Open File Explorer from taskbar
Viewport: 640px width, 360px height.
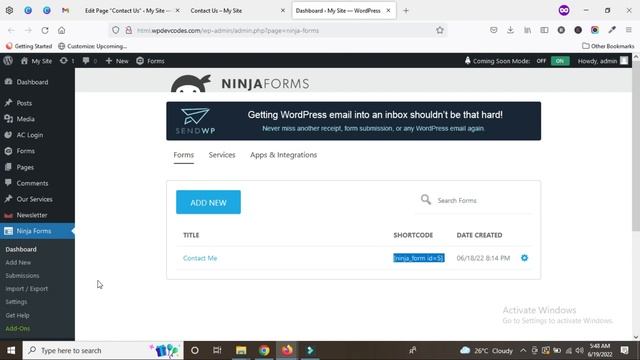coord(241,350)
